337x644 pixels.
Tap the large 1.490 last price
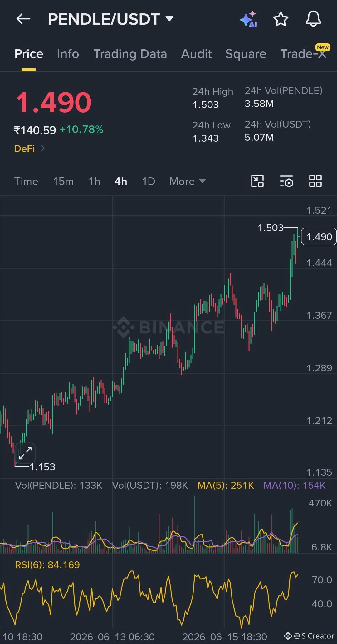[x=53, y=102]
